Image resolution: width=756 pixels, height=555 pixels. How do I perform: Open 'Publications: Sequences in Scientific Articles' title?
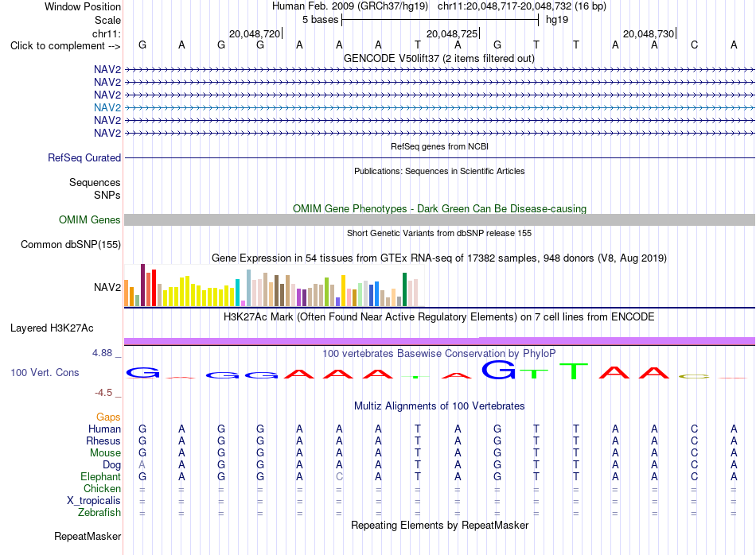pyautogui.click(x=439, y=171)
